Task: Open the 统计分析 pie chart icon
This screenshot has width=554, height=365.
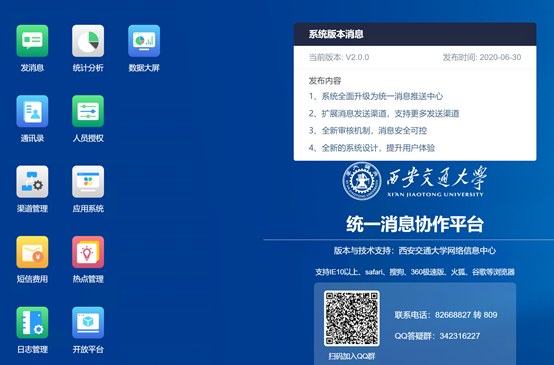Action: [x=88, y=41]
